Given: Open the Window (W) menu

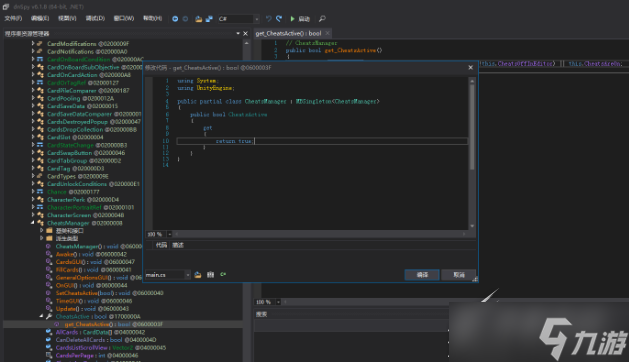Looking at the screenshot, I should pos(124,18).
